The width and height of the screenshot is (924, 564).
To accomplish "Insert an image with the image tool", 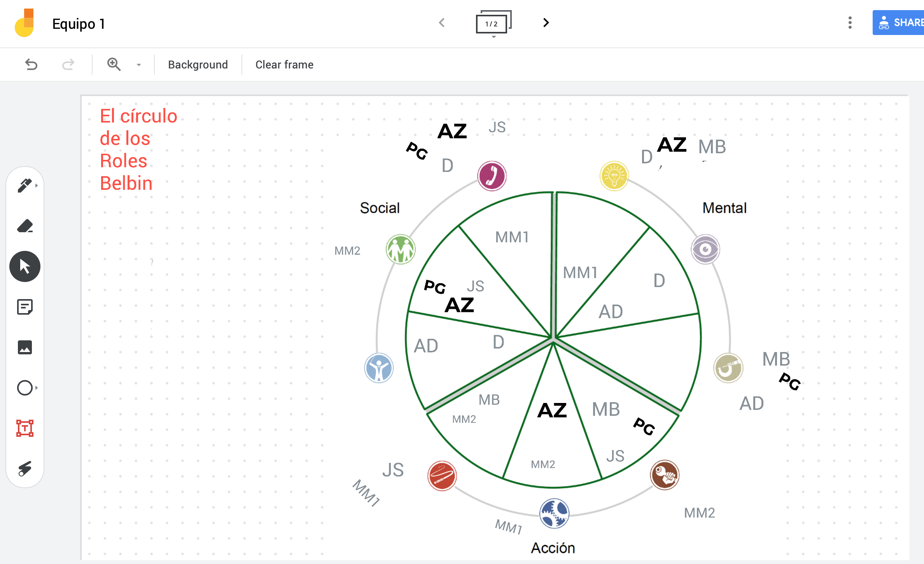I will point(25,347).
